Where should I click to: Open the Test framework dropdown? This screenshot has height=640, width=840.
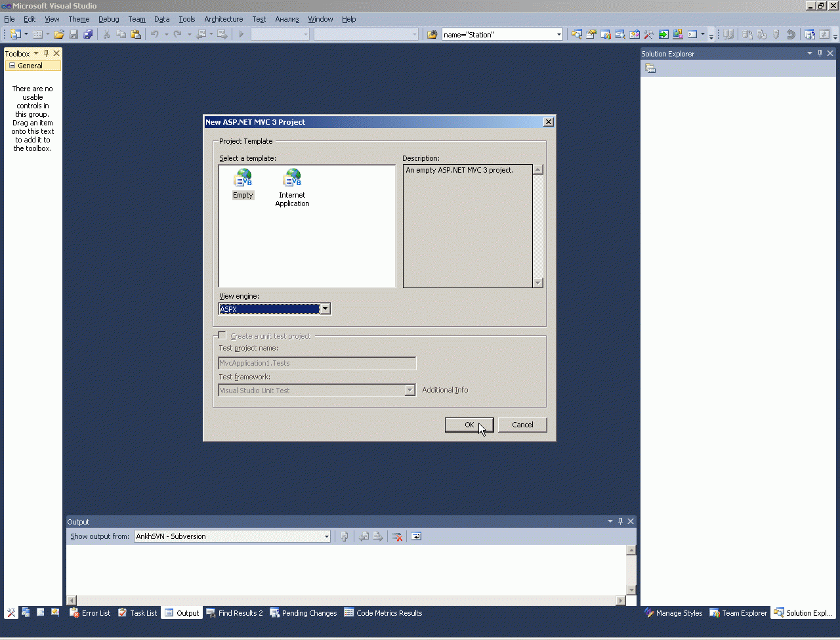tap(409, 390)
